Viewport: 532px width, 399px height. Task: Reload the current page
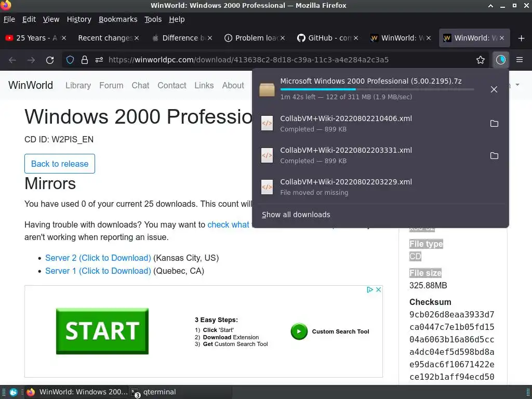pos(50,60)
